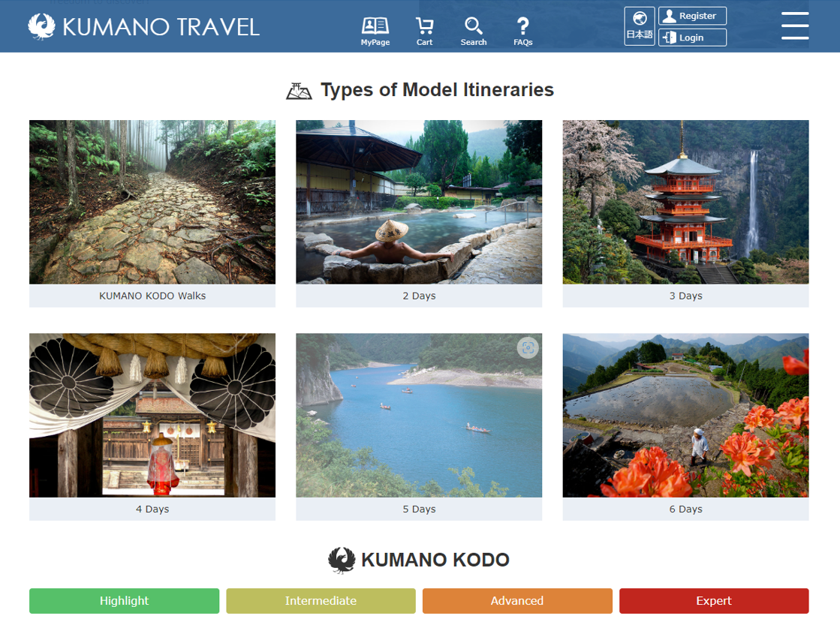The height and width of the screenshot is (622, 840).
Task: Open the hamburger menu
Action: pos(794,26)
